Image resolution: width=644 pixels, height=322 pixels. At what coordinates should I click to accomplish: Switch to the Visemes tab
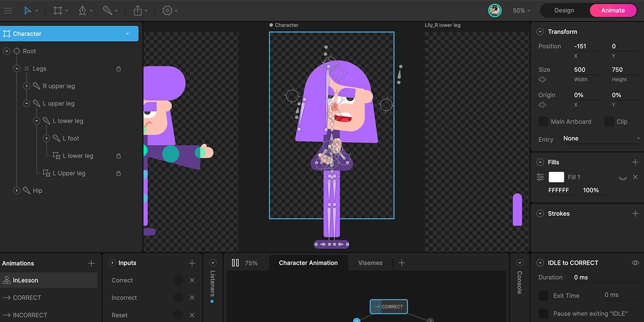click(370, 263)
